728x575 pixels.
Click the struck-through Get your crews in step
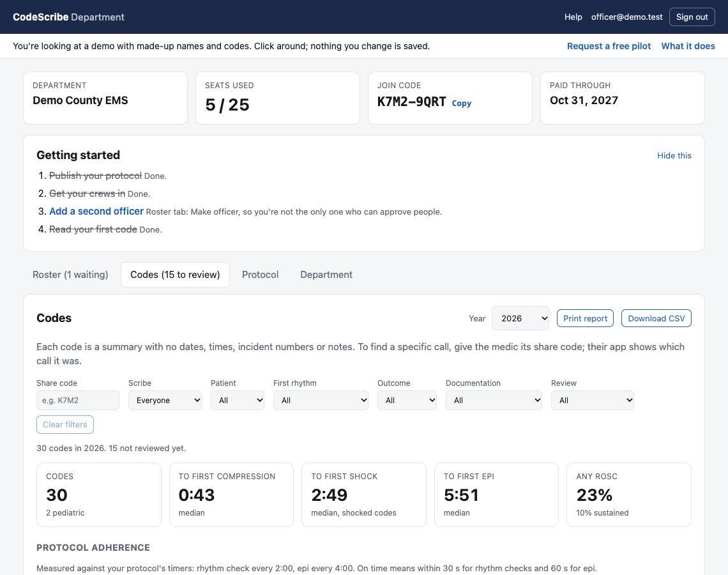[x=87, y=193]
